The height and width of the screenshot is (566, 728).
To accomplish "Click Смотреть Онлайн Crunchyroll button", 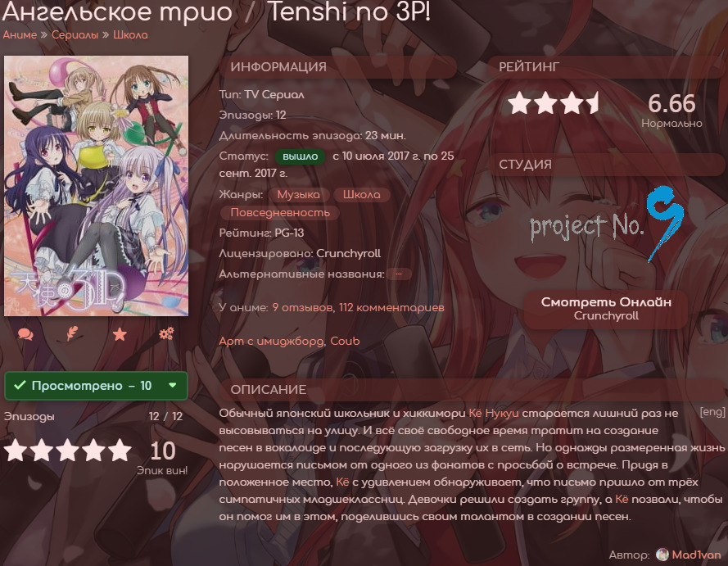I will [606, 310].
